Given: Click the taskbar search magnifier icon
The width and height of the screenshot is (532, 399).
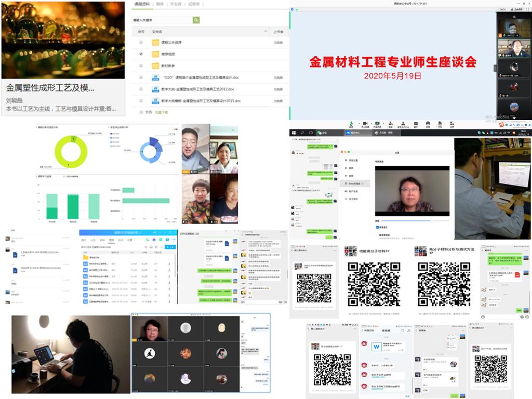Looking at the screenshot, I should tap(302, 132).
